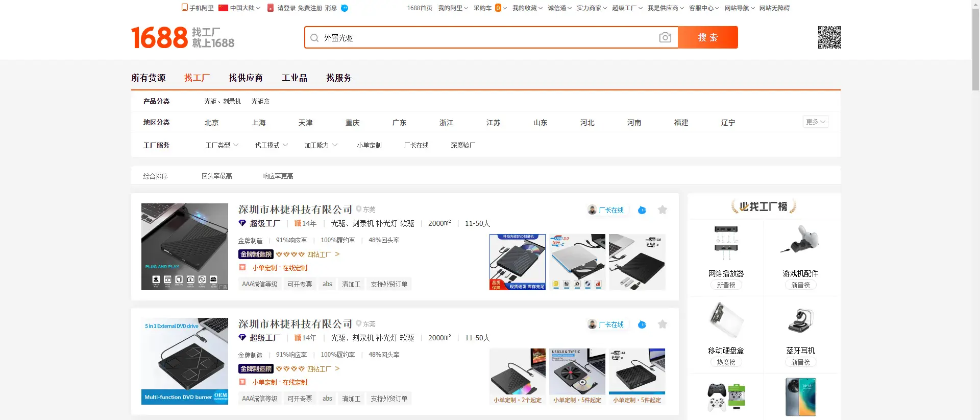Image resolution: width=980 pixels, height=420 pixels.
Task: Open the 超级工厂 top-bar dropdown
Action: point(627,8)
